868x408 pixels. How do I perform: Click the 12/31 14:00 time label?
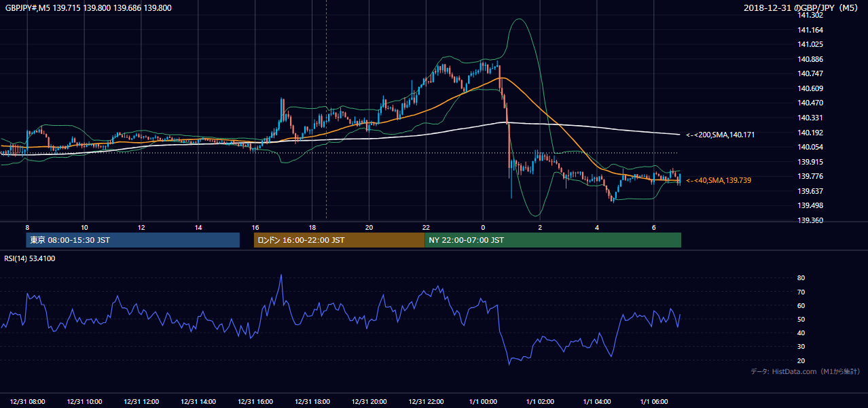(198, 401)
